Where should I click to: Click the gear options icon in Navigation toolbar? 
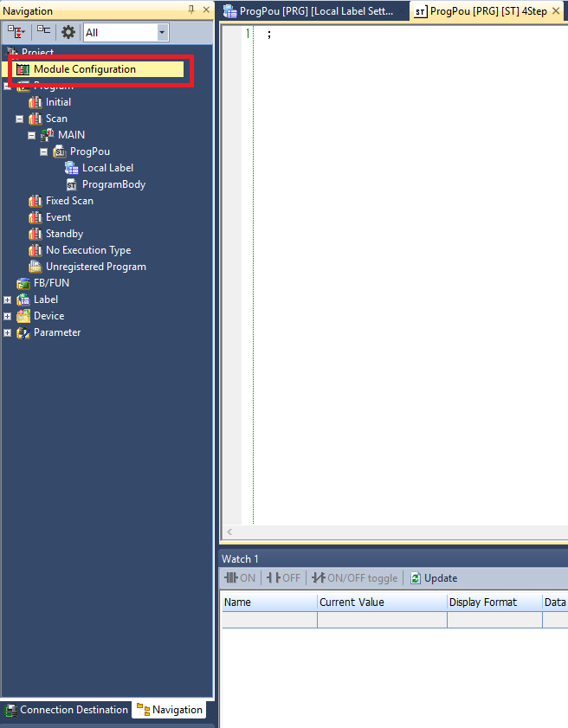click(68, 32)
